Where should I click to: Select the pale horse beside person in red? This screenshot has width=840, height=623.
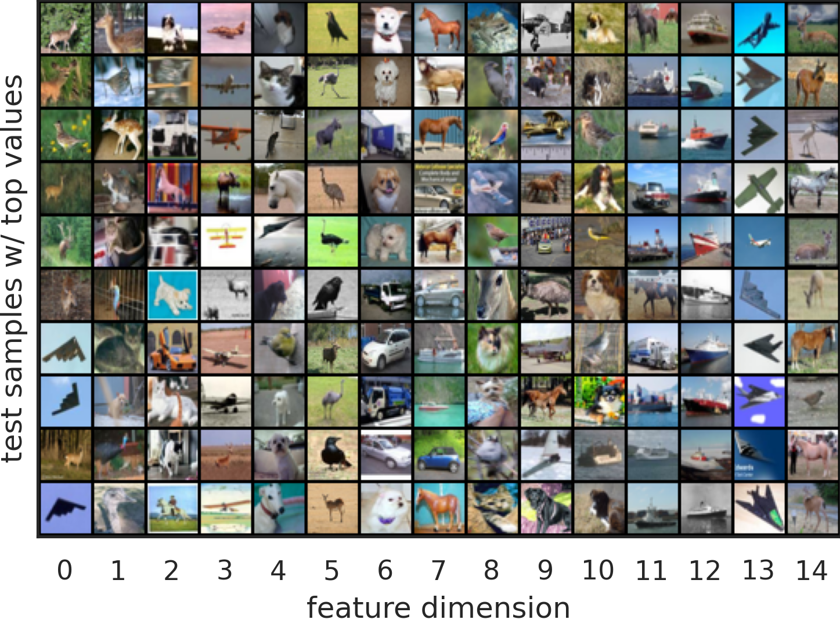tap(813, 455)
